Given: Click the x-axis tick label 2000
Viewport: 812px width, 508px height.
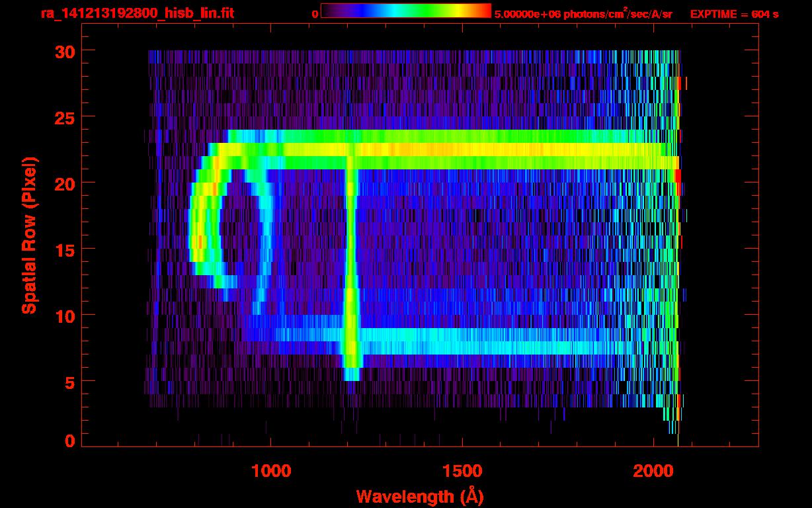Looking at the screenshot, I should click(x=653, y=470).
